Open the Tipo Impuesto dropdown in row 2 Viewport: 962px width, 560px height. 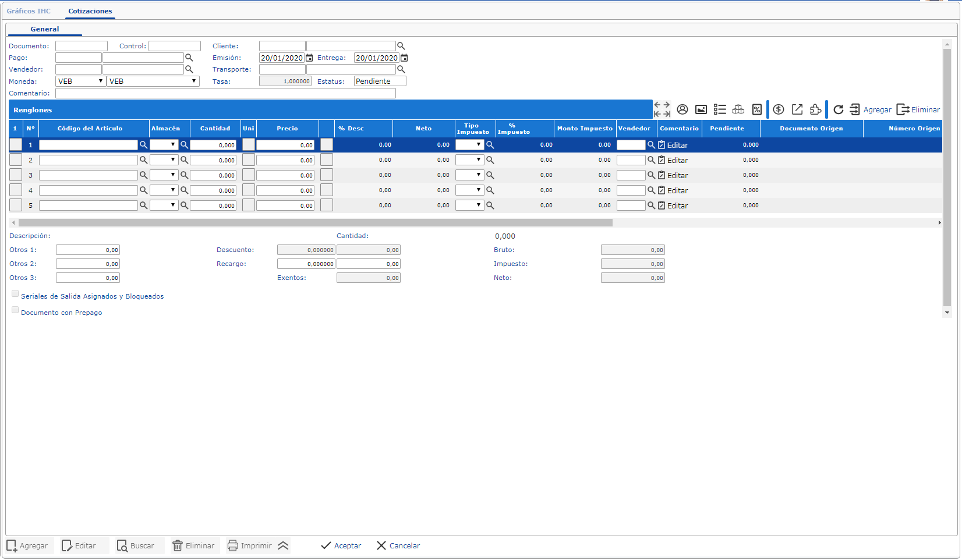pyautogui.click(x=470, y=160)
